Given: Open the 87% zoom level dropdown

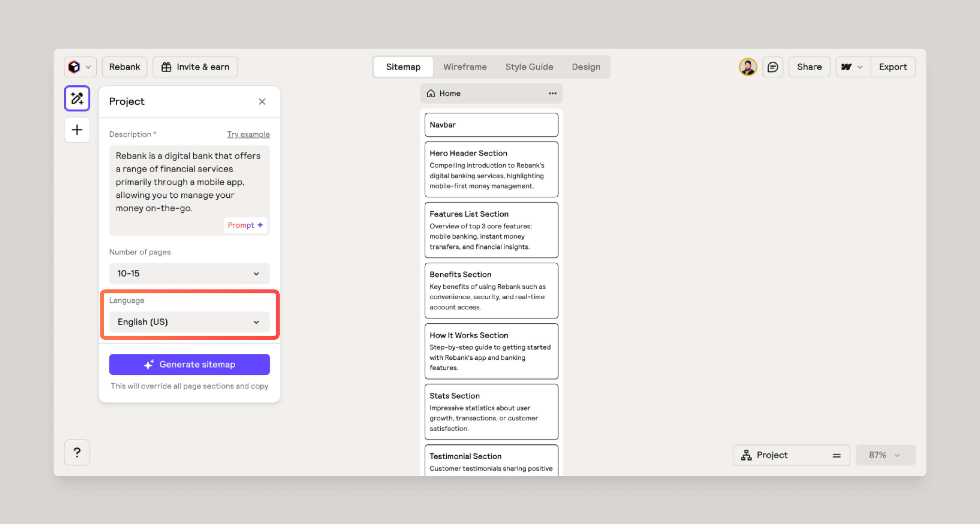Looking at the screenshot, I should pos(885,455).
